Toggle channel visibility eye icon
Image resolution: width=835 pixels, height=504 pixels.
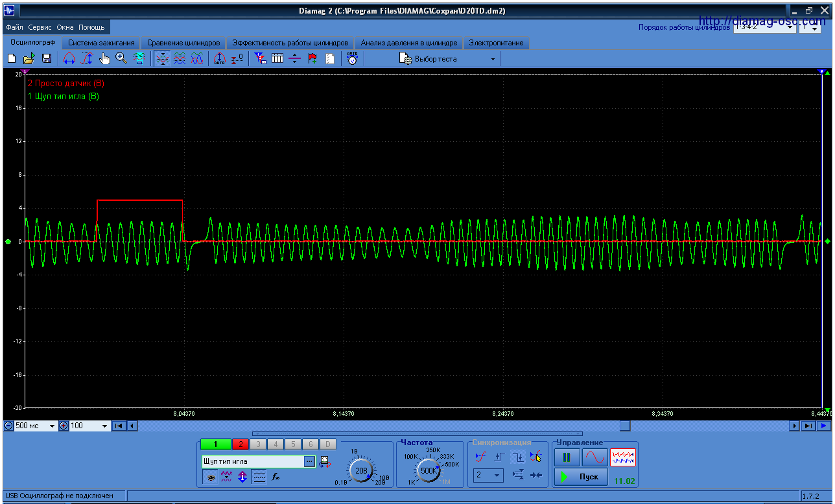click(210, 477)
